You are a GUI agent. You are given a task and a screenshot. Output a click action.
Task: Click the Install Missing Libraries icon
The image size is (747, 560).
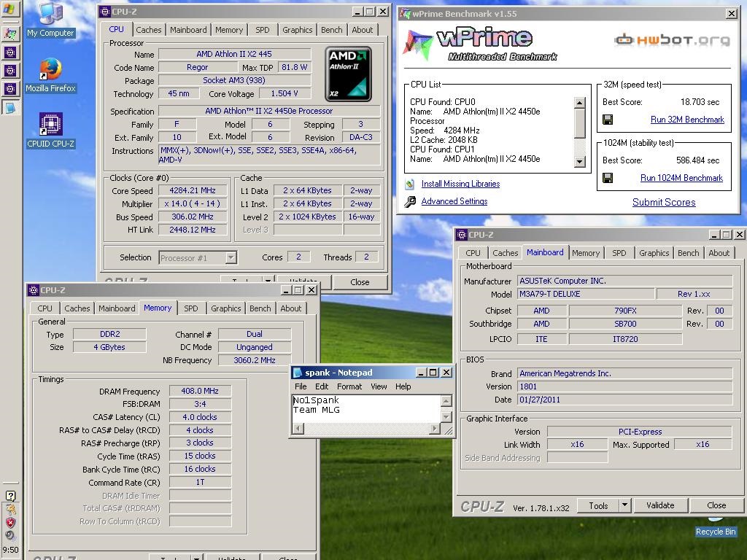pyautogui.click(x=410, y=184)
